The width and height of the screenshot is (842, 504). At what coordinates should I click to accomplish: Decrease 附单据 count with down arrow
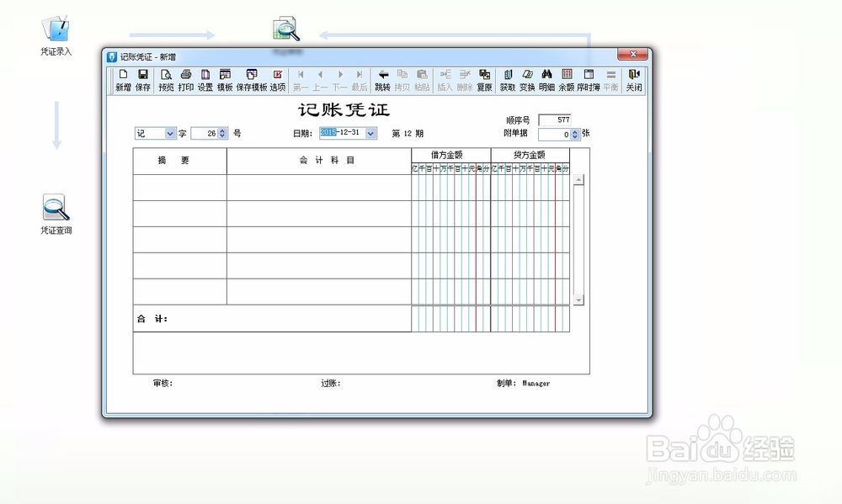point(575,137)
